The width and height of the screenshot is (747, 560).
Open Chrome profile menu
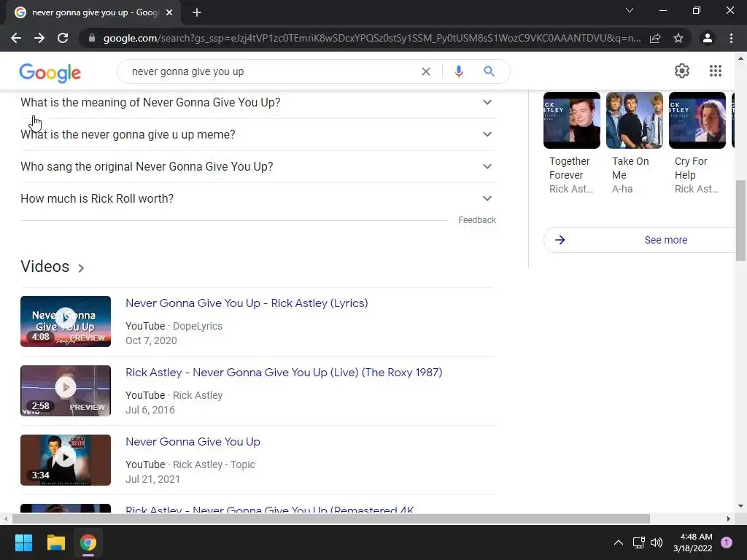[x=708, y=38]
